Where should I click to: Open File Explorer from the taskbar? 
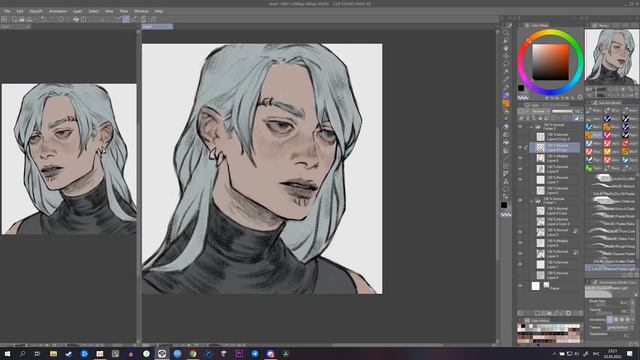[53, 353]
